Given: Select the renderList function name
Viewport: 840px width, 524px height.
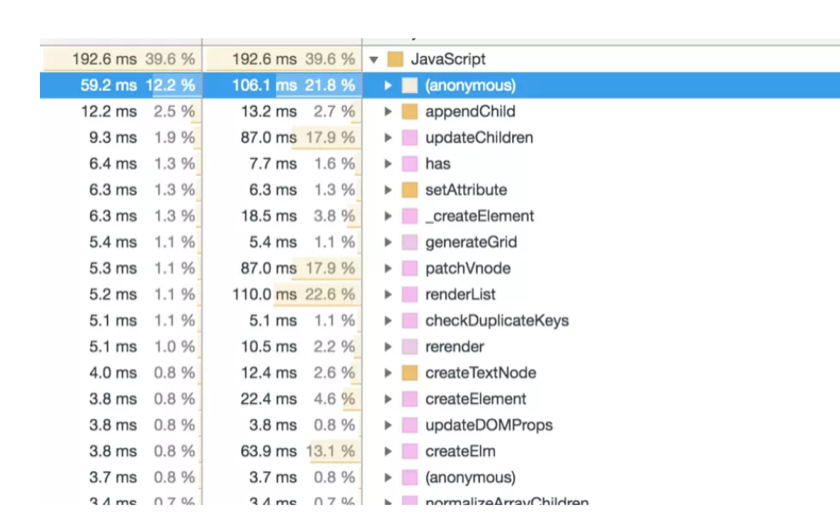Looking at the screenshot, I should click(x=460, y=295).
